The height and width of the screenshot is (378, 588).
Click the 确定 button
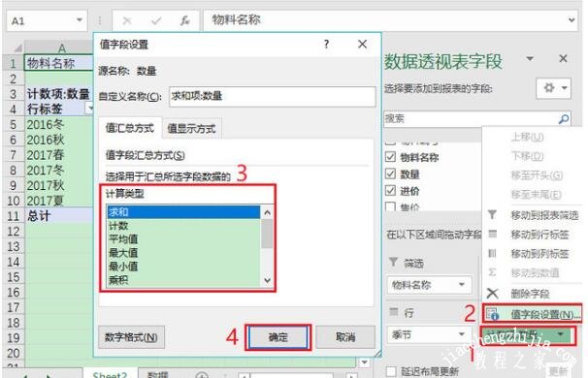point(278,337)
